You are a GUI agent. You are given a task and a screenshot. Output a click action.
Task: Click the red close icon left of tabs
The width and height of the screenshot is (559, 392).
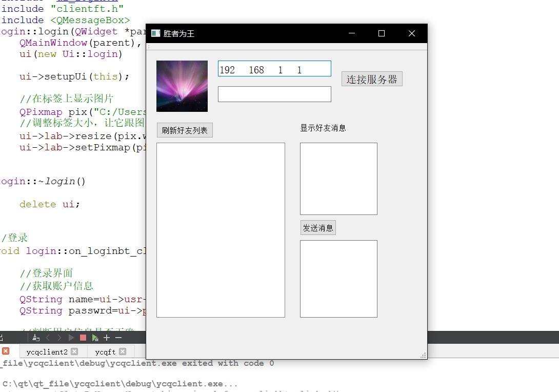click(5, 351)
